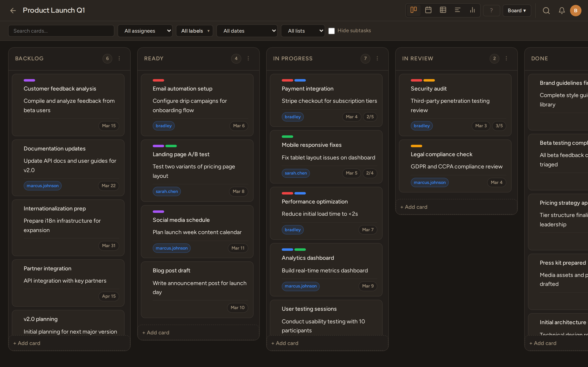This screenshot has height=367, width=588.
Task: Open the Backlog column options menu
Action: [x=119, y=58]
